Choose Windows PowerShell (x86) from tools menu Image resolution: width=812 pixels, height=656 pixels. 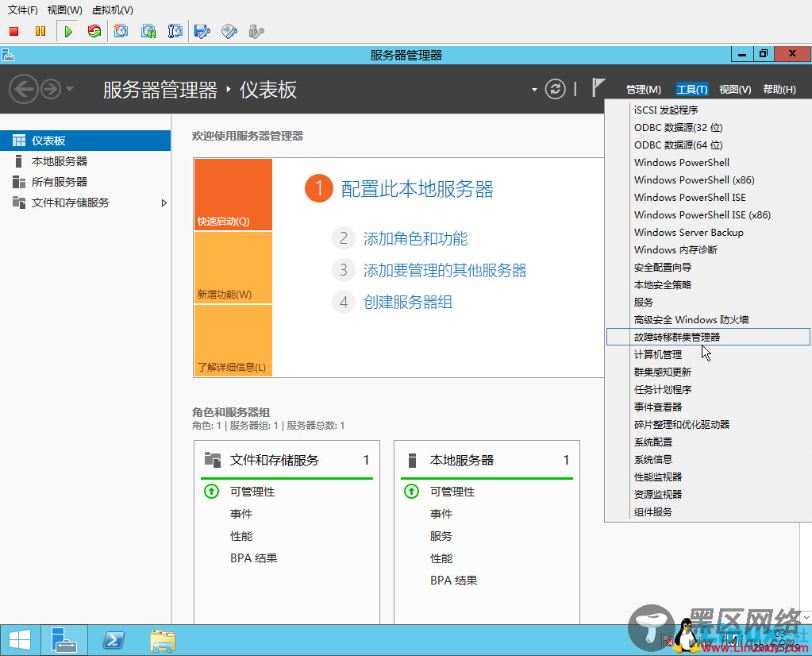tap(708, 179)
